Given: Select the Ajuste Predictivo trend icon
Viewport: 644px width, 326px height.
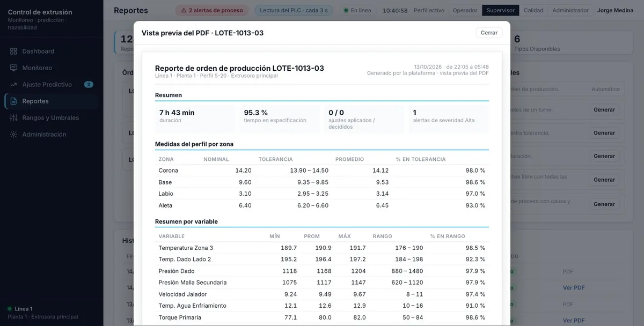Looking at the screenshot, I should click(x=13, y=85).
